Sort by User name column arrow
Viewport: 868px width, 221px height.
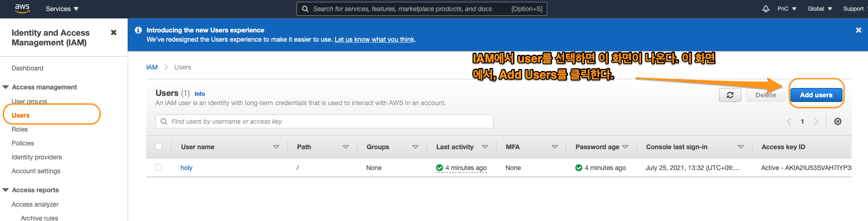click(x=276, y=147)
